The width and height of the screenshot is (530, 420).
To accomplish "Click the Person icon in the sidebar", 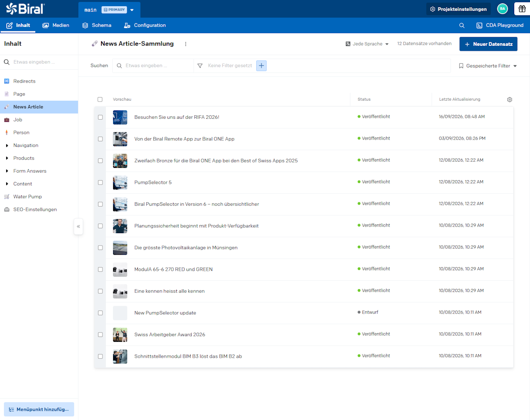I will click(x=7, y=132).
